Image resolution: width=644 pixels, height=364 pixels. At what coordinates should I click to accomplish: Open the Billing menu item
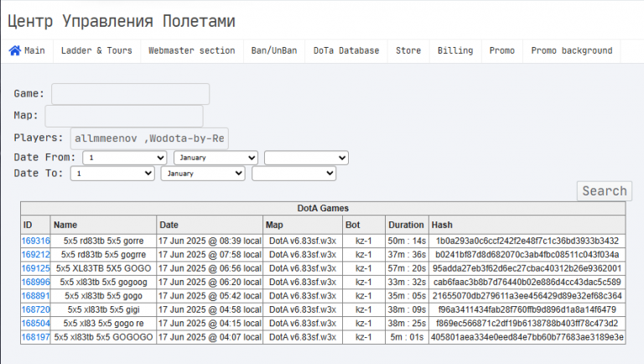pyautogui.click(x=455, y=50)
